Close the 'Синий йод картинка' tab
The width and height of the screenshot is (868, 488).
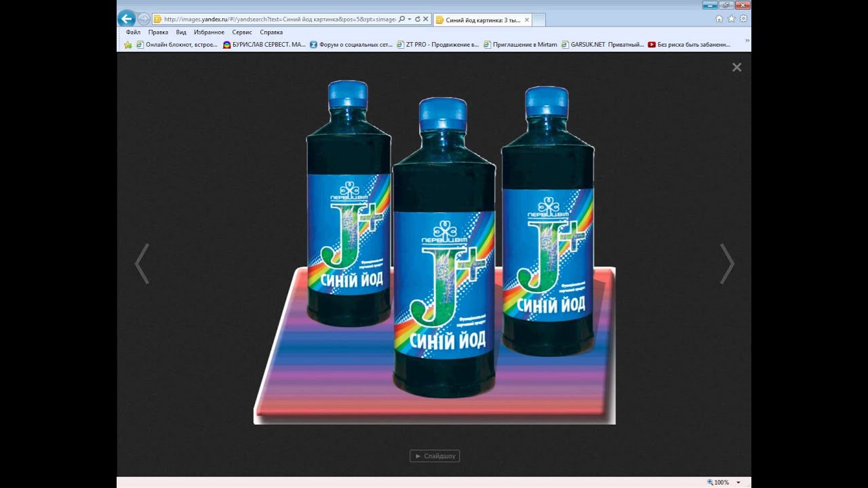[528, 20]
